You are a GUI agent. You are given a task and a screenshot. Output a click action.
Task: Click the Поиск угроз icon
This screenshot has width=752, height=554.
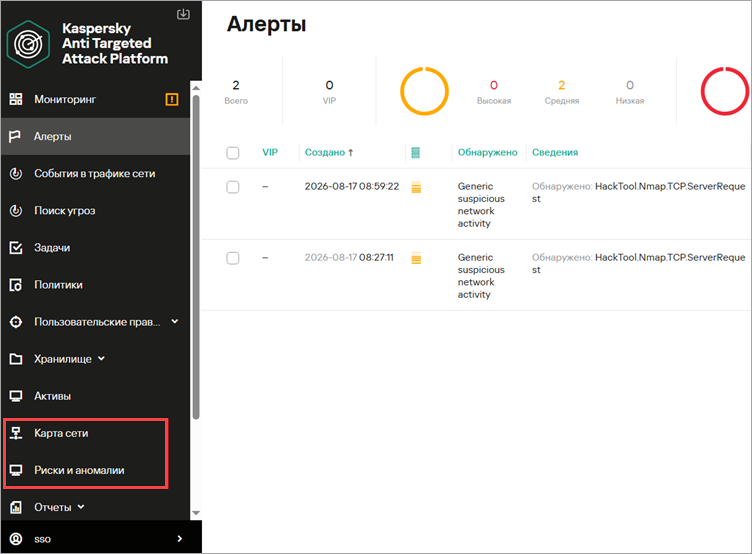point(16,211)
